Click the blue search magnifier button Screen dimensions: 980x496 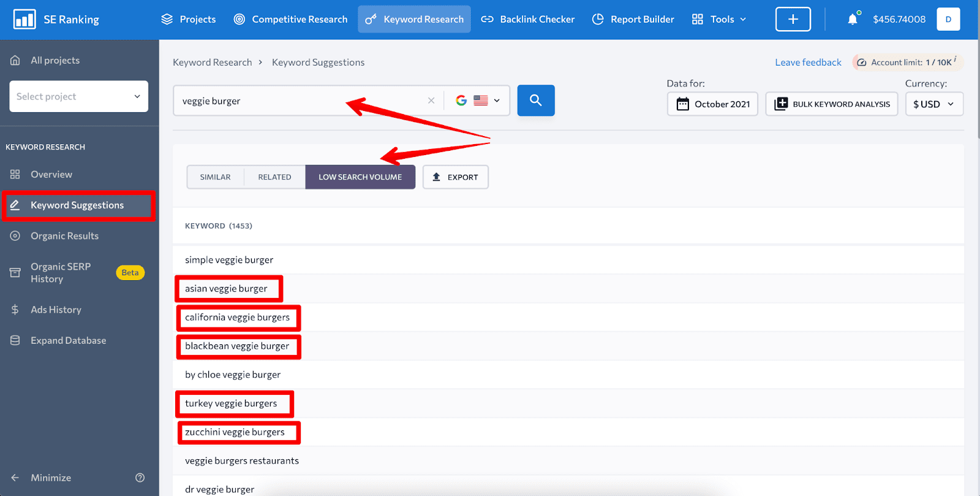pos(536,101)
